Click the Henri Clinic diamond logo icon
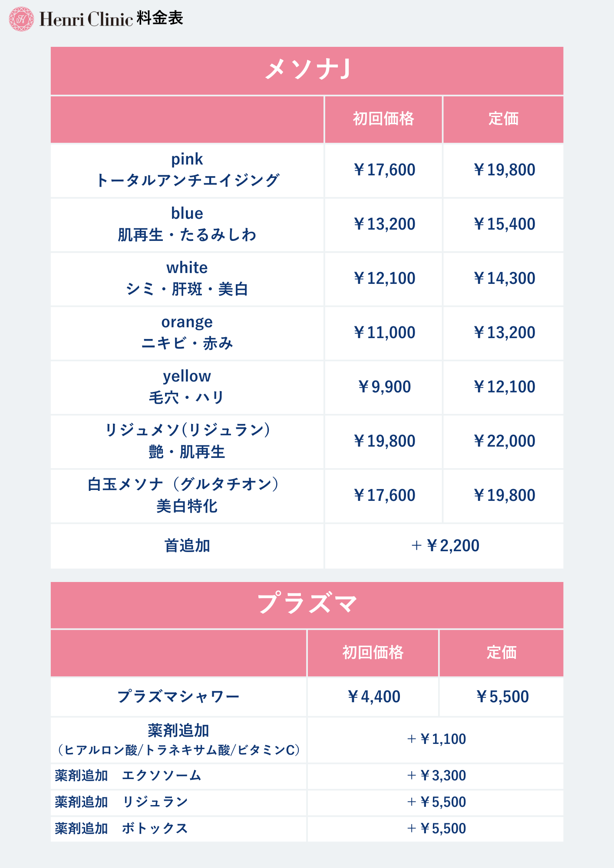This screenshot has height=868, width=614. coord(21,19)
